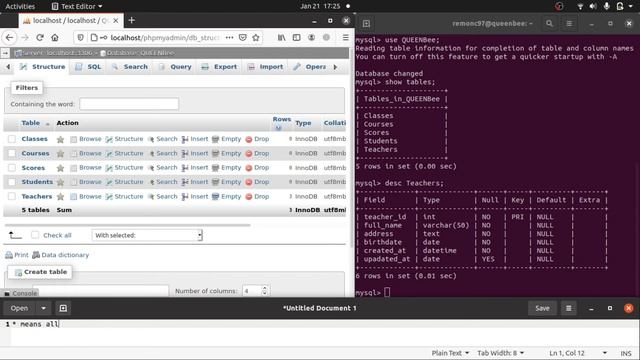Sort by Table column header
The height and width of the screenshot is (360, 640).
pyautogui.click(x=31, y=123)
